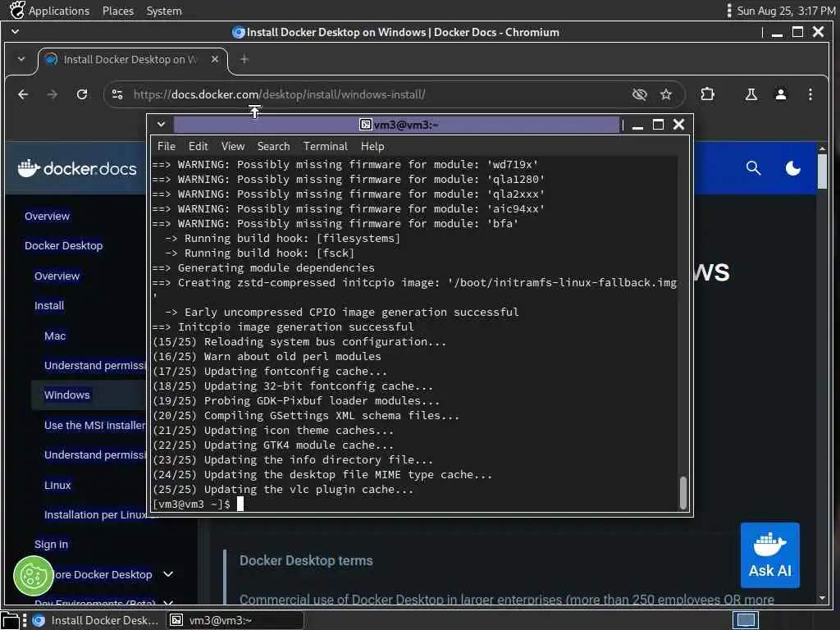Open a new tab with plus button

click(x=244, y=59)
